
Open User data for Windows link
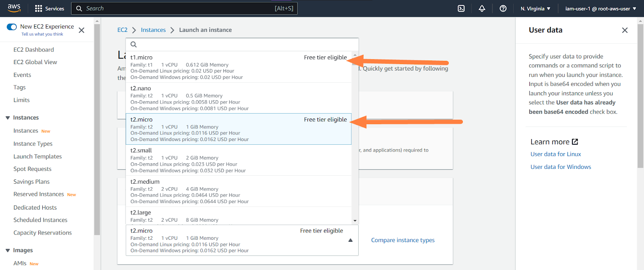pos(561,167)
